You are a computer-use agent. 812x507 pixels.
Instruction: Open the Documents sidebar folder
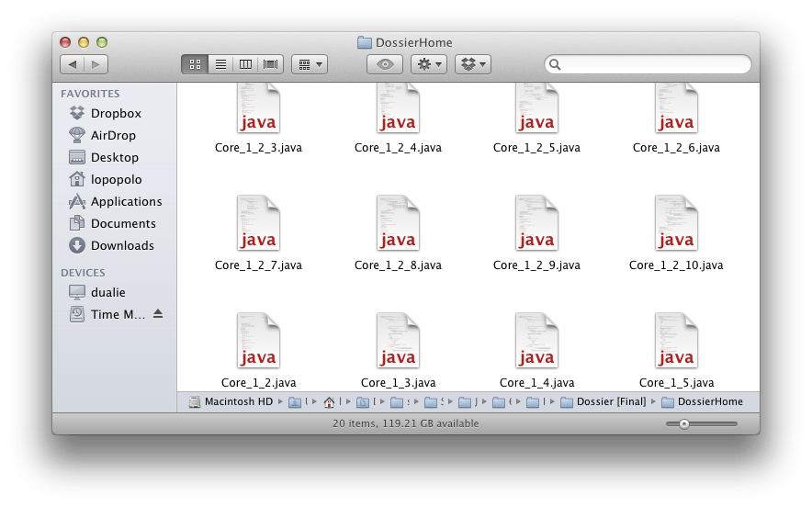tap(122, 224)
